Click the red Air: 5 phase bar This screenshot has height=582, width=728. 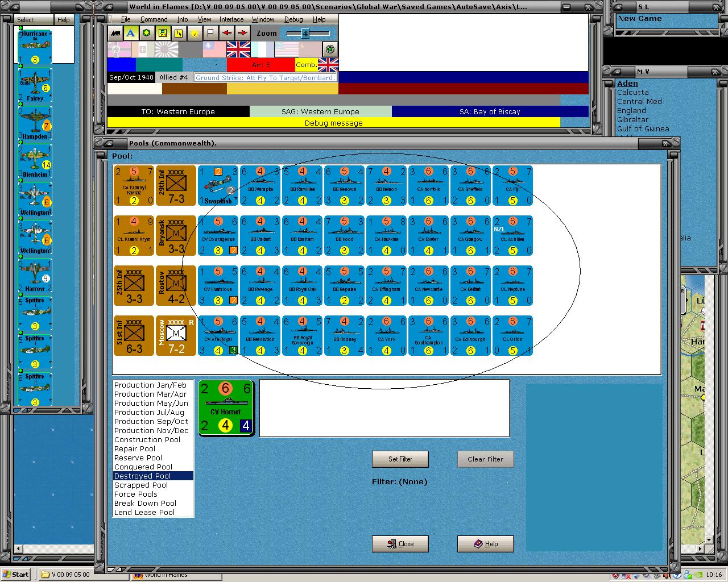(x=261, y=65)
